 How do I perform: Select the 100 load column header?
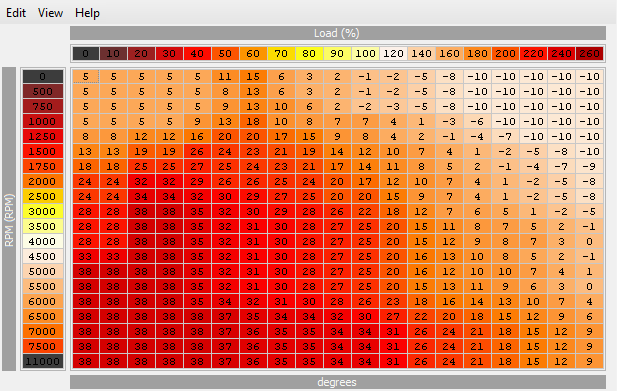point(365,53)
